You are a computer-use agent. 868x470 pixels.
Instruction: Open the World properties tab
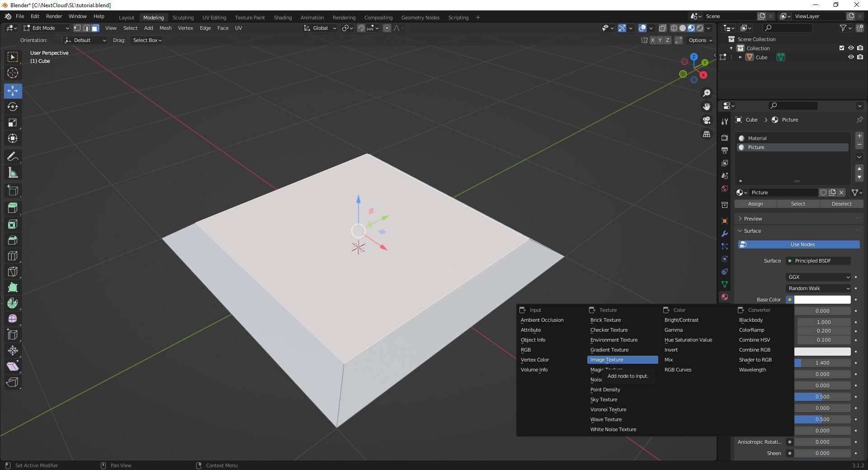pos(725,188)
